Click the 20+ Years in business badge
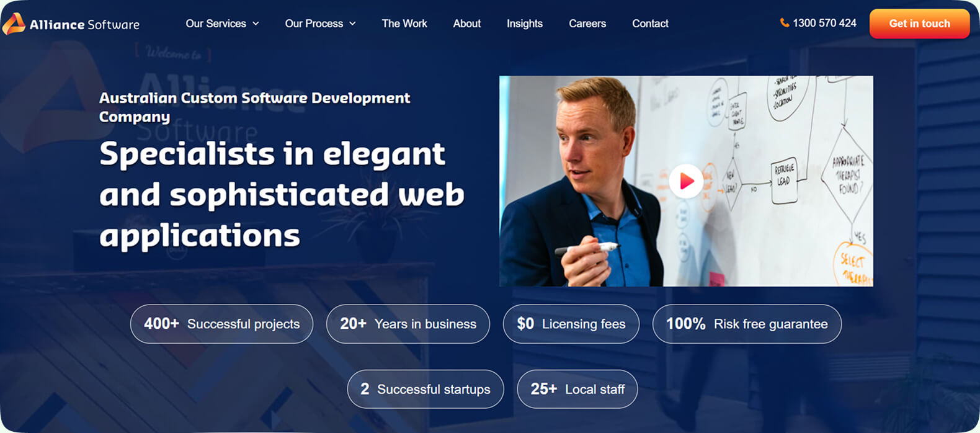This screenshot has height=433, width=980. [408, 324]
